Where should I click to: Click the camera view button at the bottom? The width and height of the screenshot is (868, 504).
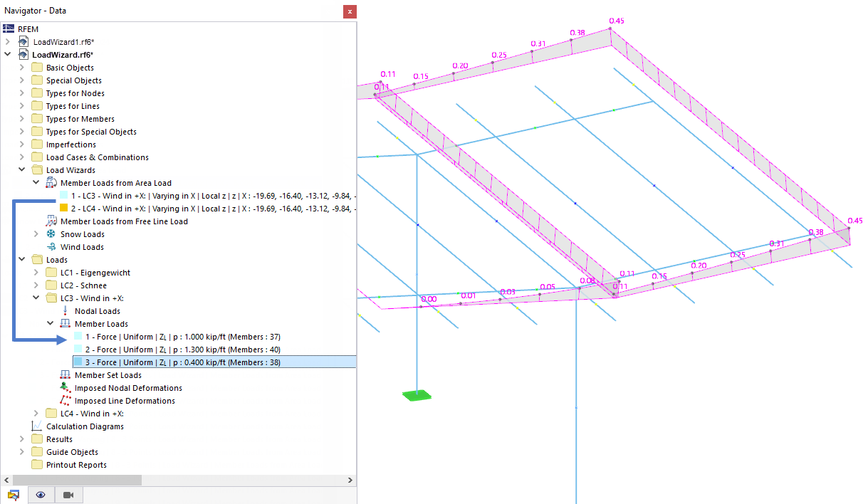pos(68,494)
